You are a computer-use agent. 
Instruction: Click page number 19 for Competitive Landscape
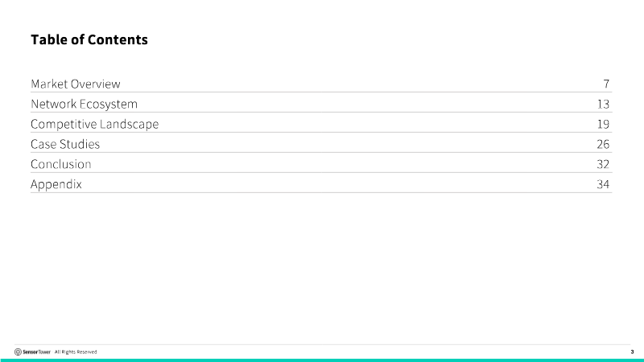[603, 124]
